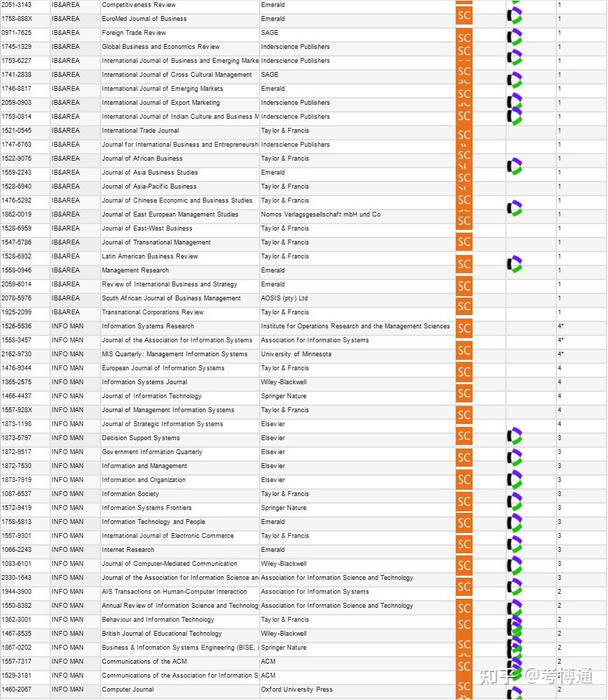
Task: Click the 'Oxford University Press' publisher cell
Action: pos(297,690)
